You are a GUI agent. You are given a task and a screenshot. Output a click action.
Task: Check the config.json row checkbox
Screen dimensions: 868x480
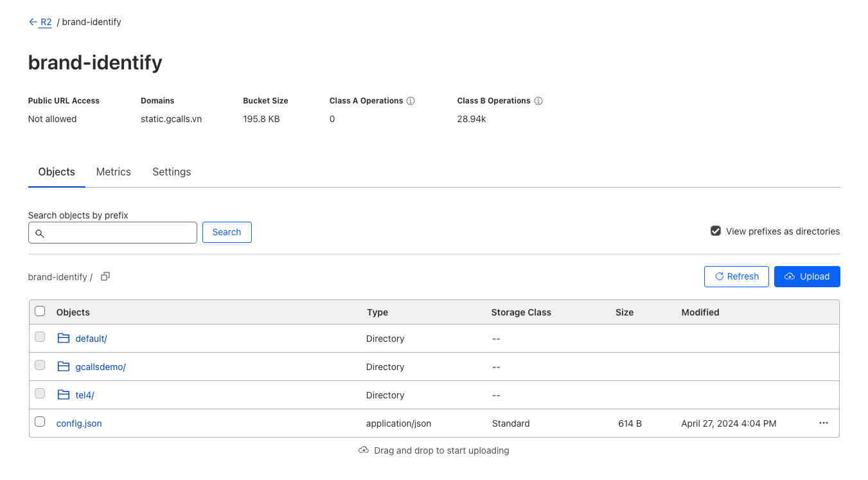click(x=40, y=422)
